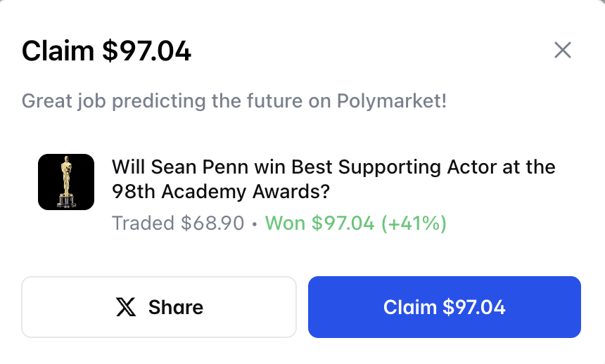The width and height of the screenshot is (605, 364).
Task: Open the Oscar statuette market thumbnail
Action: [x=66, y=182]
